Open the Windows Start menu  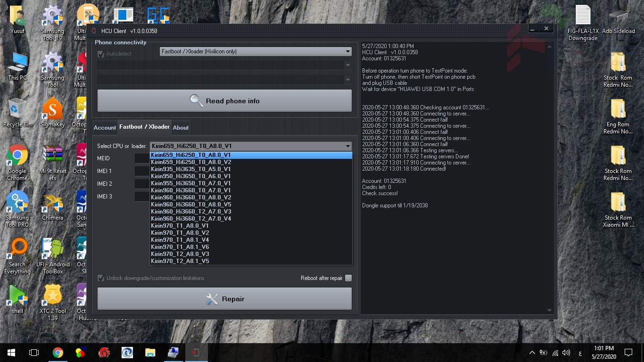(11, 353)
